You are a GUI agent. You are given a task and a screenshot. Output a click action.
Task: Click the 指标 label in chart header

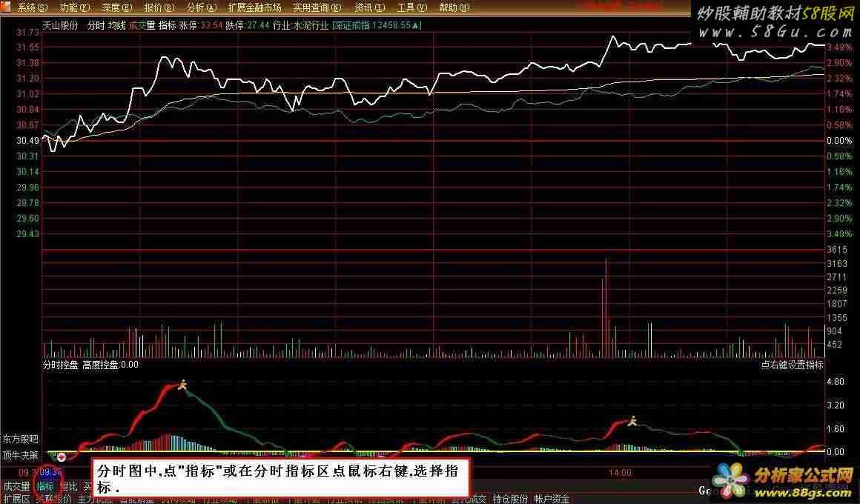tap(168, 25)
